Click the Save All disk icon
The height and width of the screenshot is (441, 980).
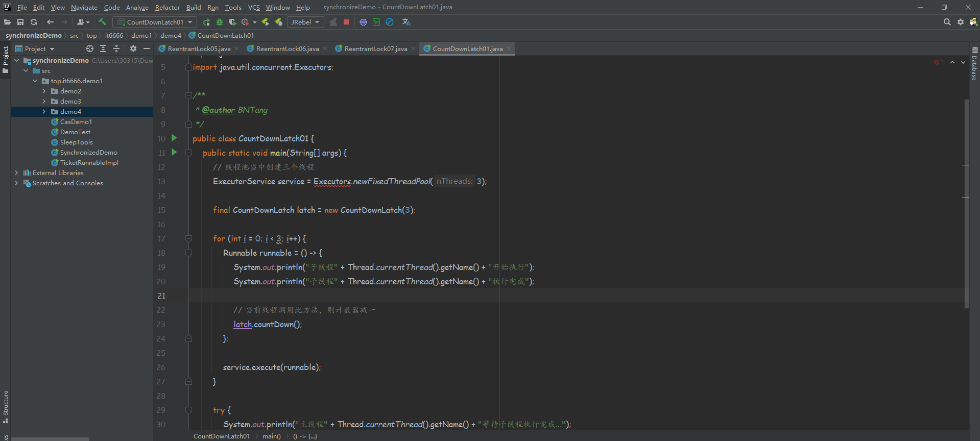20,22
